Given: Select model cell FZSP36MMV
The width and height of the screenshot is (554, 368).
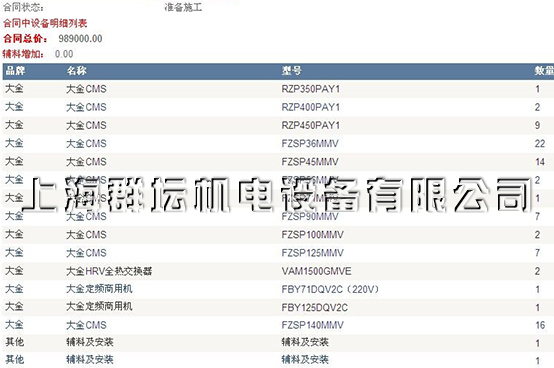Looking at the screenshot, I should click(x=310, y=144).
